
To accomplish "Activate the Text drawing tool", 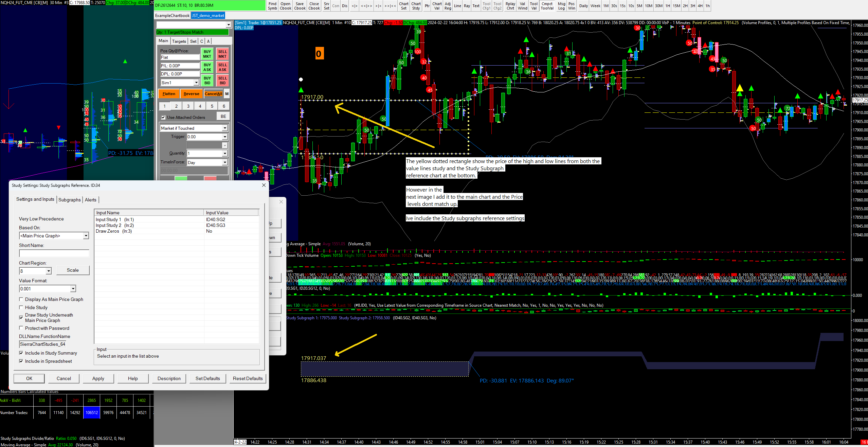I will pos(476,6).
